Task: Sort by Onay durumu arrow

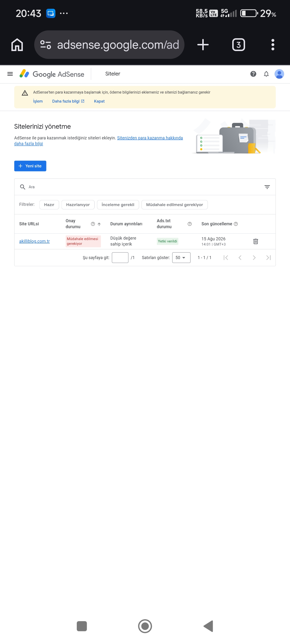Action: [x=99, y=224]
